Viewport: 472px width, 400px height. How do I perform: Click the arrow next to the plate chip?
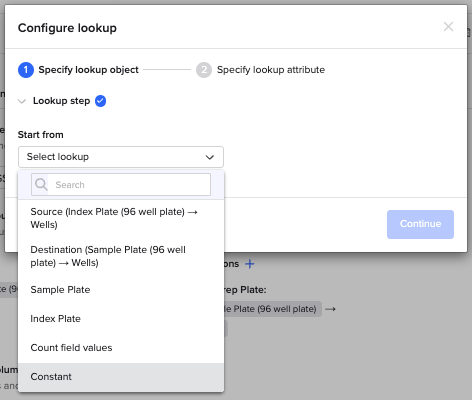[x=330, y=309]
